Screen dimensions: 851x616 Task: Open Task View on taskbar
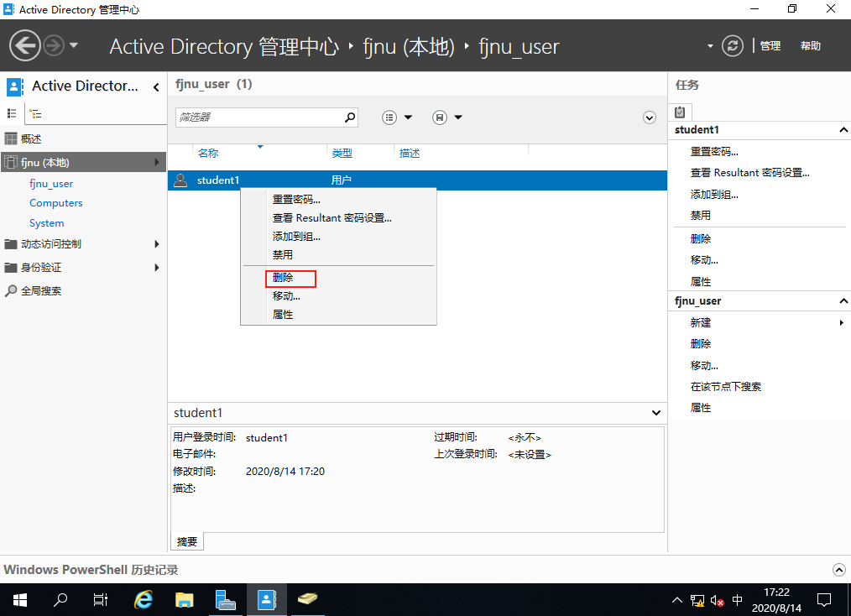point(101,600)
